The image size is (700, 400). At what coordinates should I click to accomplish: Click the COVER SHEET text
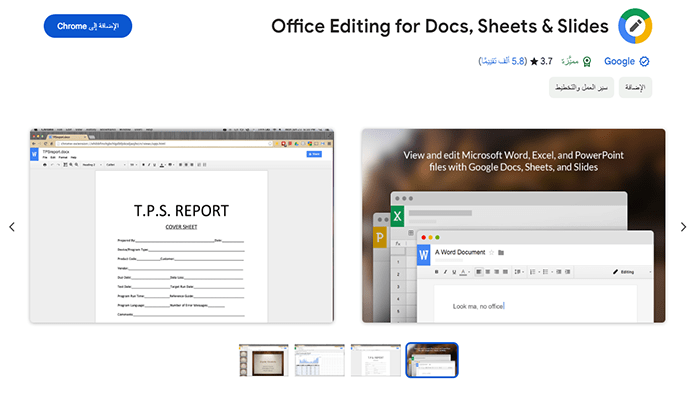[x=181, y=227]
